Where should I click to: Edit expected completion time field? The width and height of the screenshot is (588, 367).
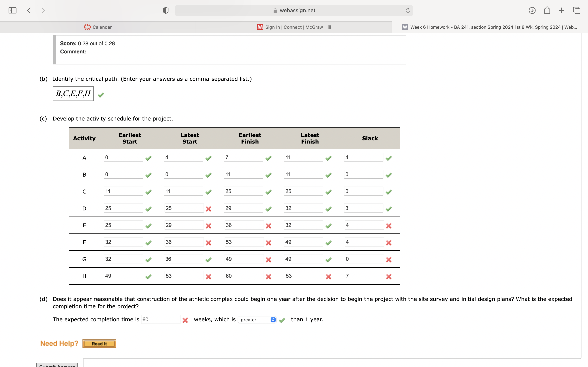[x=161, y=319]
